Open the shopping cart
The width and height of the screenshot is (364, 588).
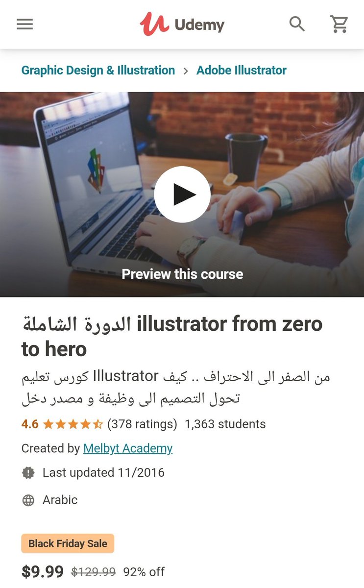point(339,24)
